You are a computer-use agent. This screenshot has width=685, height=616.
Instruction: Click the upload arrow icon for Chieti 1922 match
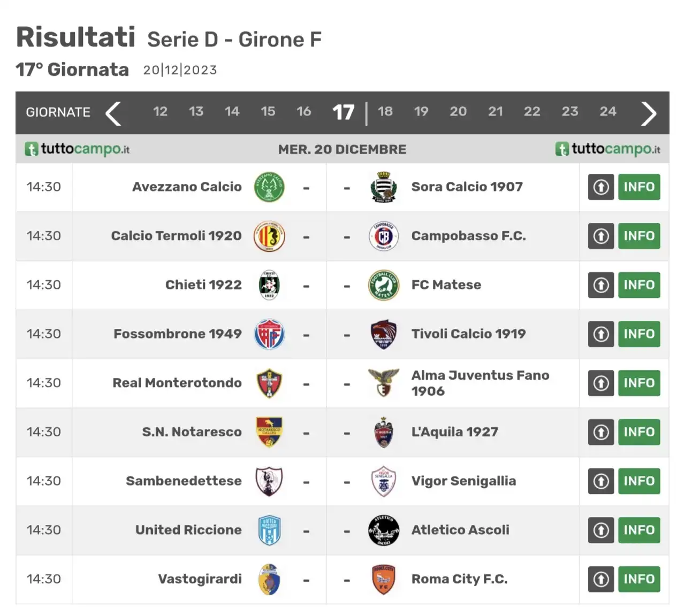tap(601, 285)
